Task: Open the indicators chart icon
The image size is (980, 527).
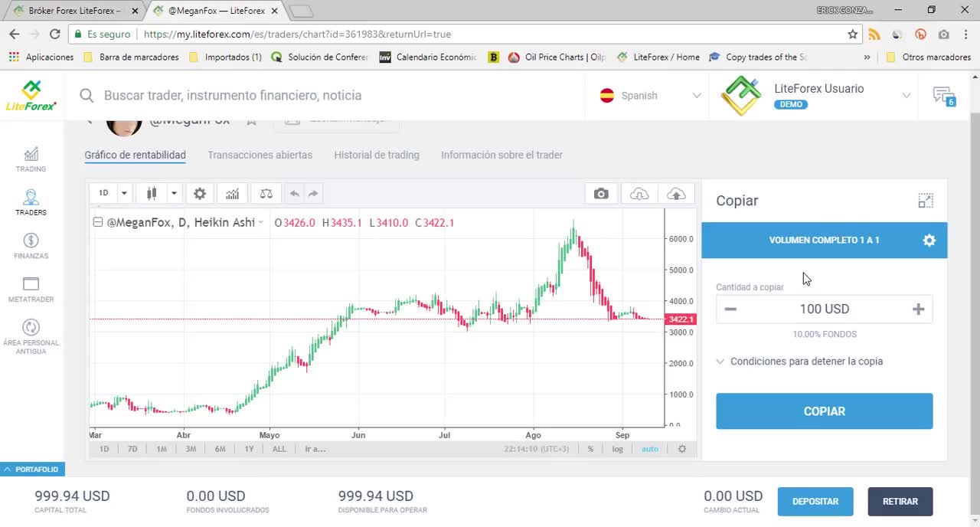Action: (232, 194)
